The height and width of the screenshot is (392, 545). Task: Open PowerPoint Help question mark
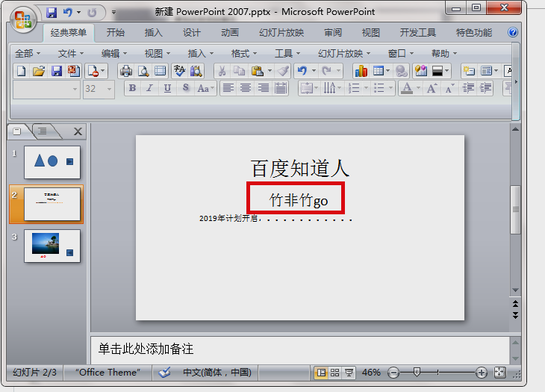(x=513, y=32)
